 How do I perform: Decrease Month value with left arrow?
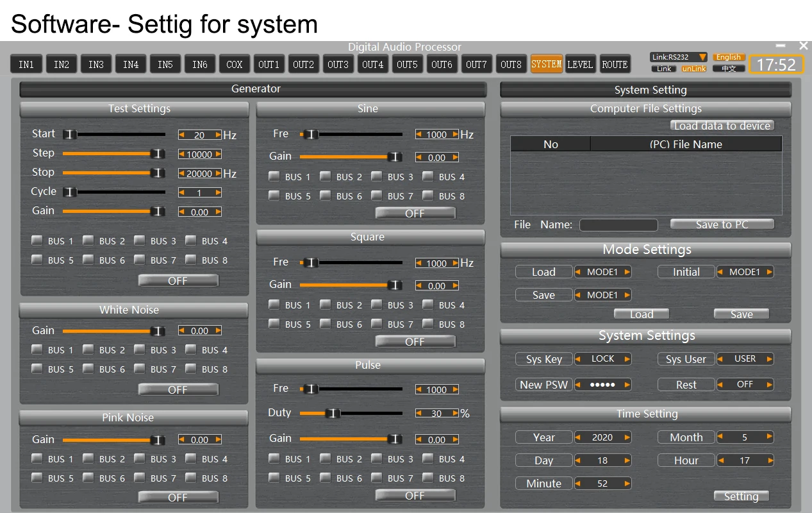pos(720,437)
